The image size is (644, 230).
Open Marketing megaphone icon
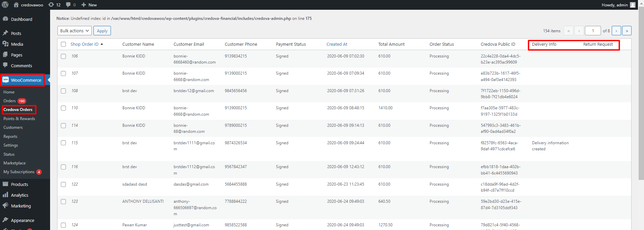point(5,205)
